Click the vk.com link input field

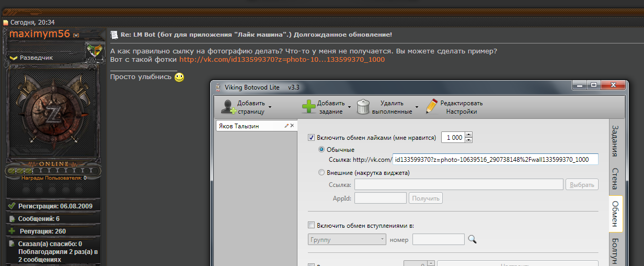pos(495,159)
